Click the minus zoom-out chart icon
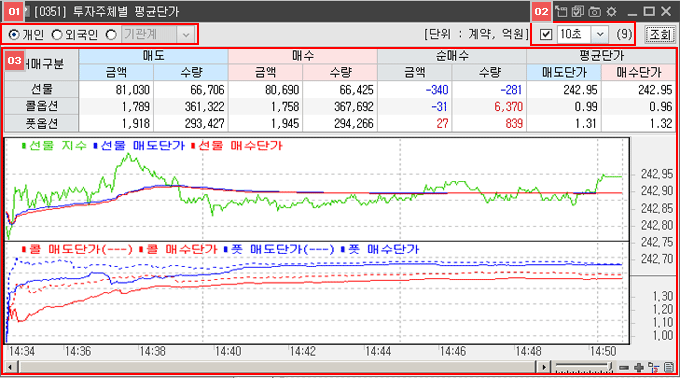Screen dimensions: 680x378 coord(624,368)
